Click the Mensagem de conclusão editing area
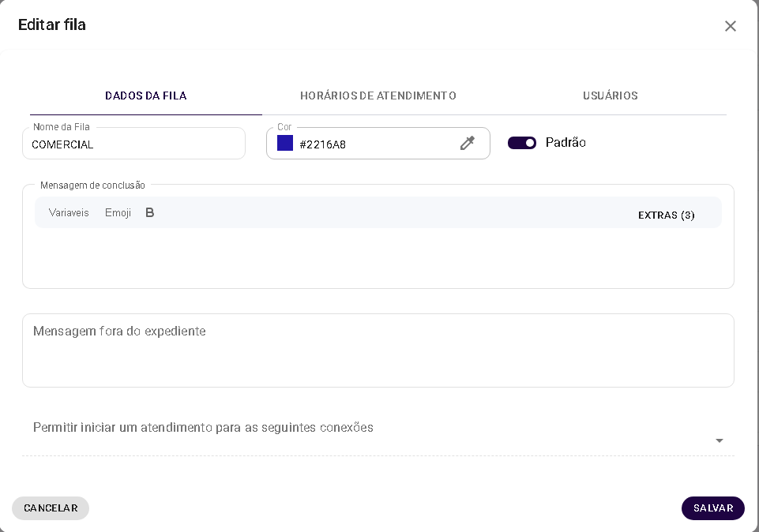This screenshot has width=759, height=532. coord(378,257)
